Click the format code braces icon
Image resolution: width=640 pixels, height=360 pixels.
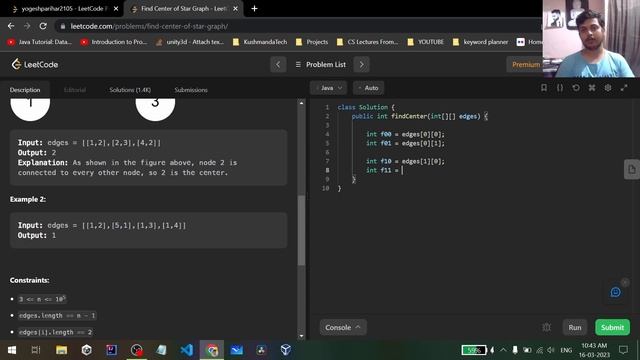click(560, 88)
